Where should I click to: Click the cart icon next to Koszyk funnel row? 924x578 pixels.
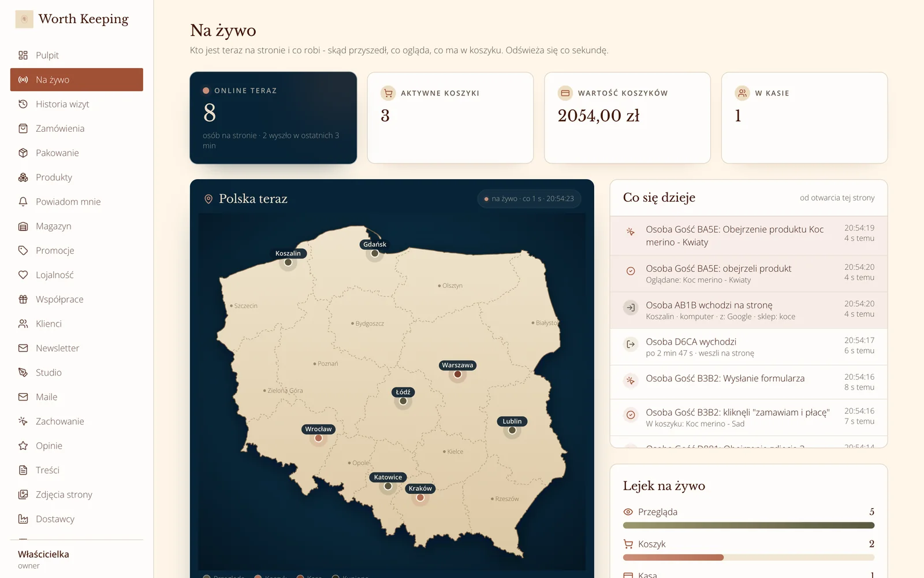(628, 544)
